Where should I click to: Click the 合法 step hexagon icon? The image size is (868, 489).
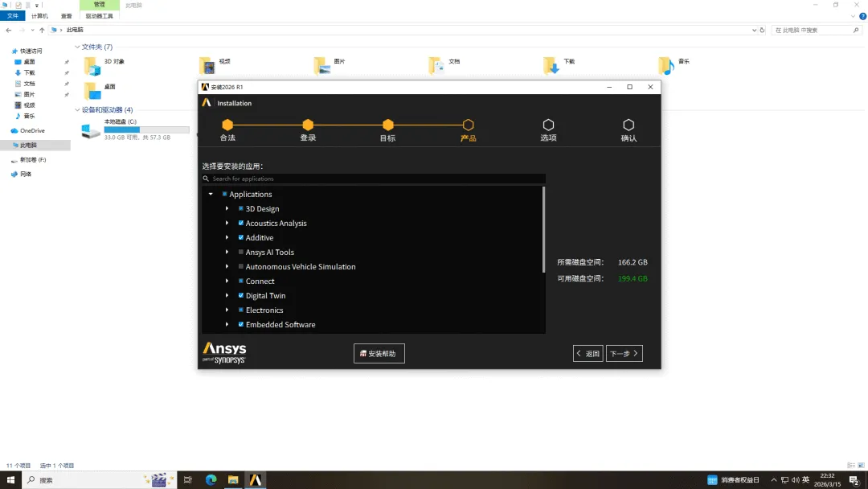227,125
